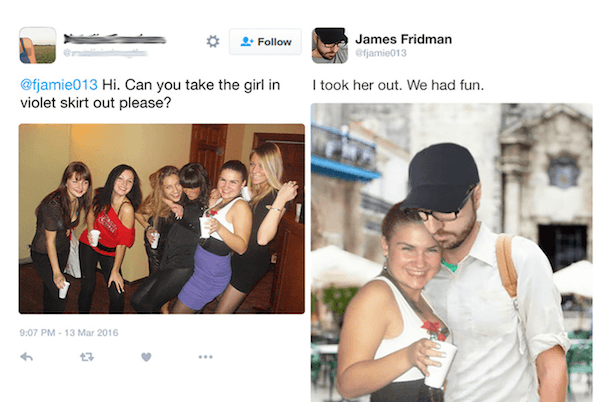Image resolution: width=600 pixels, height=402 pixels.
Task: Like the tweet with the heart icon
Action: pos(146,357)
